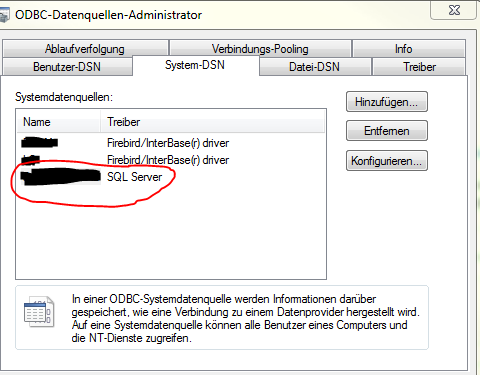
Task: Click the Entfernen button
Action: tap(387, 131)
